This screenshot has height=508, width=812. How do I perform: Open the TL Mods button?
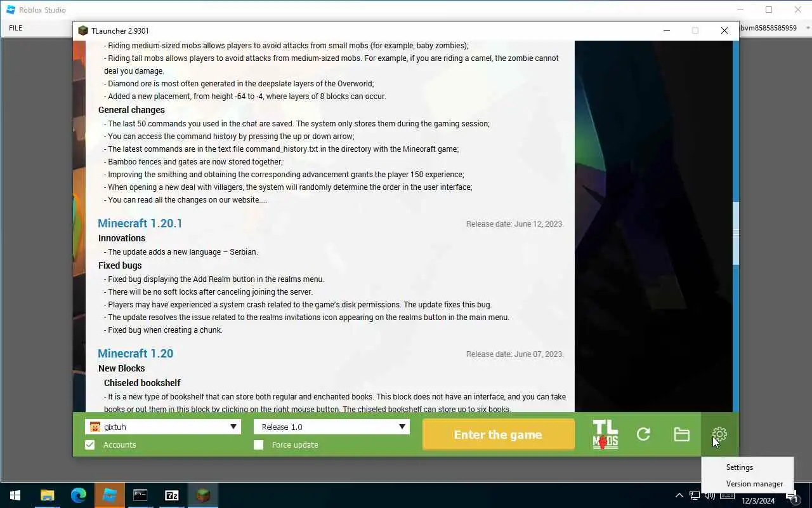click(605, 434)
